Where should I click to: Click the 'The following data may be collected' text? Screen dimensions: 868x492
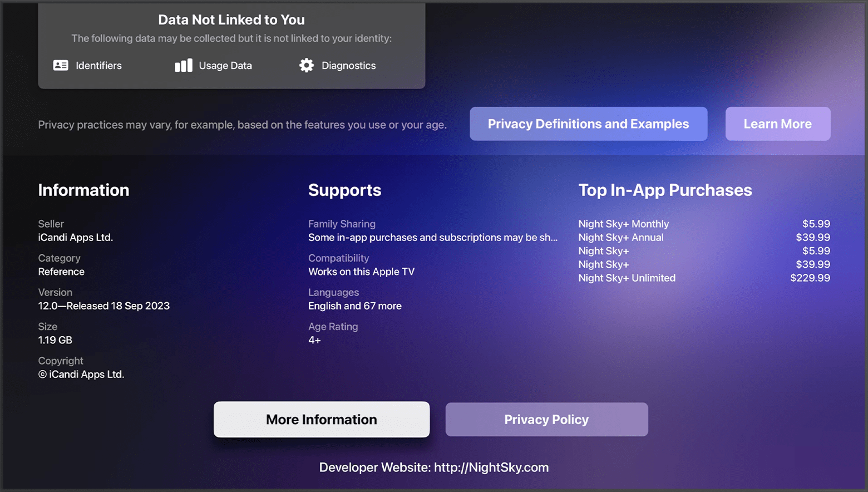(x=231, y=38)
